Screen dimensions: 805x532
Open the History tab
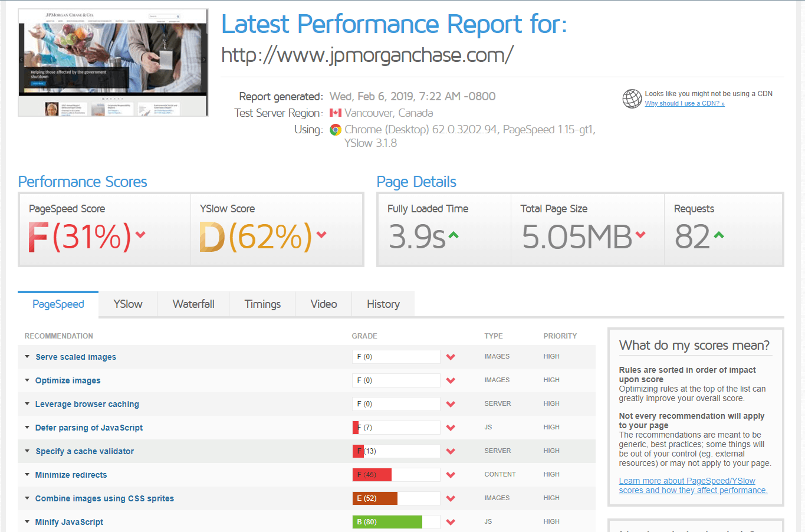(x=383, y=304)
